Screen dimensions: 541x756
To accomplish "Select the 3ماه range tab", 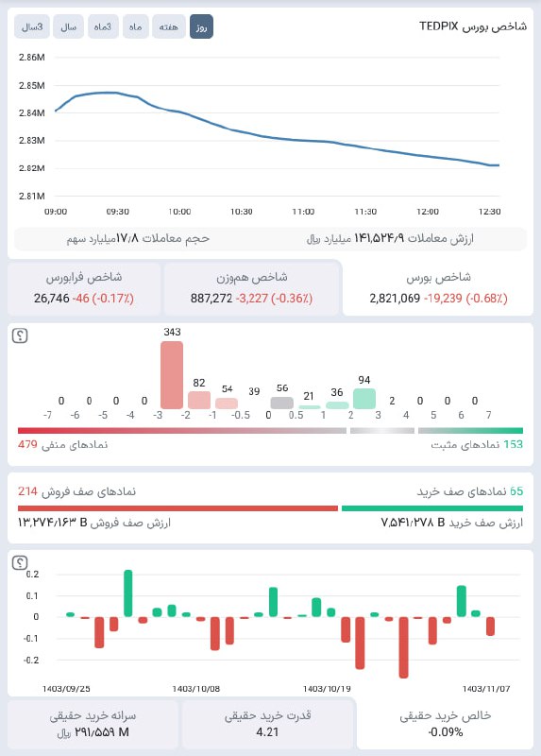I will (x=103, y=26).
